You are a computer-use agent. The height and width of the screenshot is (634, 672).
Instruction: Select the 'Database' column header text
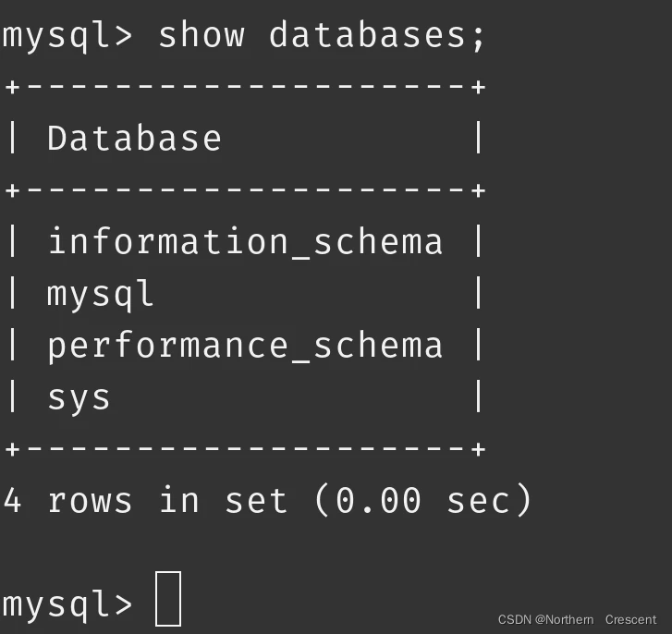pyautogui.click(x=134, y=138)
